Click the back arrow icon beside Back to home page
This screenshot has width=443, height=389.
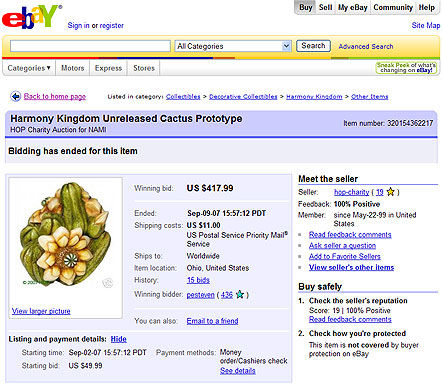[x=15, y=96]
